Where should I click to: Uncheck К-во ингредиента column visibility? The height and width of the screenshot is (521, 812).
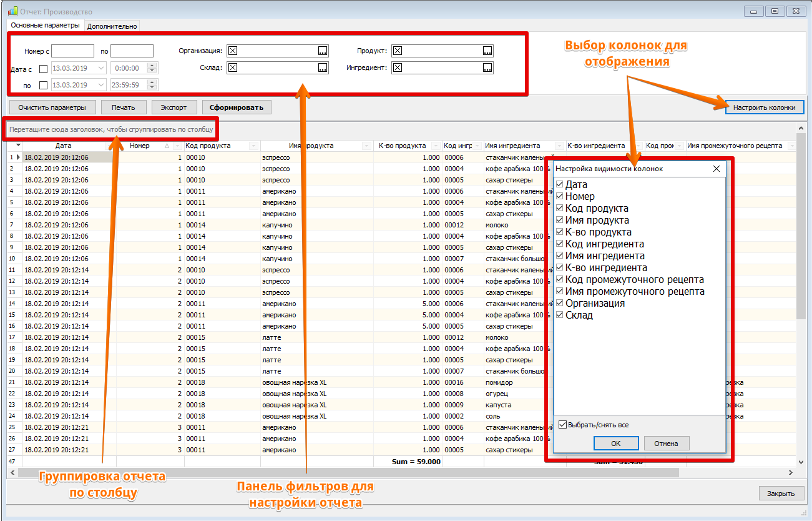[x=560, y=268]
